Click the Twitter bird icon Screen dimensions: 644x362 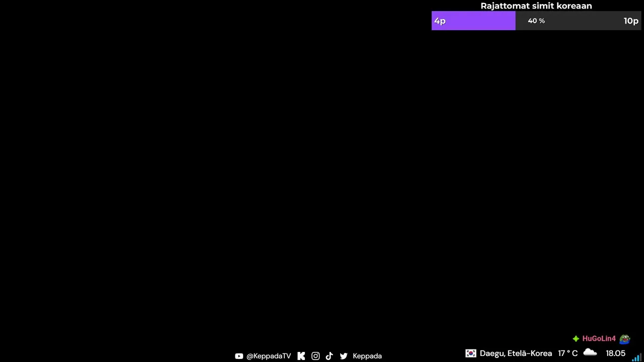point(344,356)
